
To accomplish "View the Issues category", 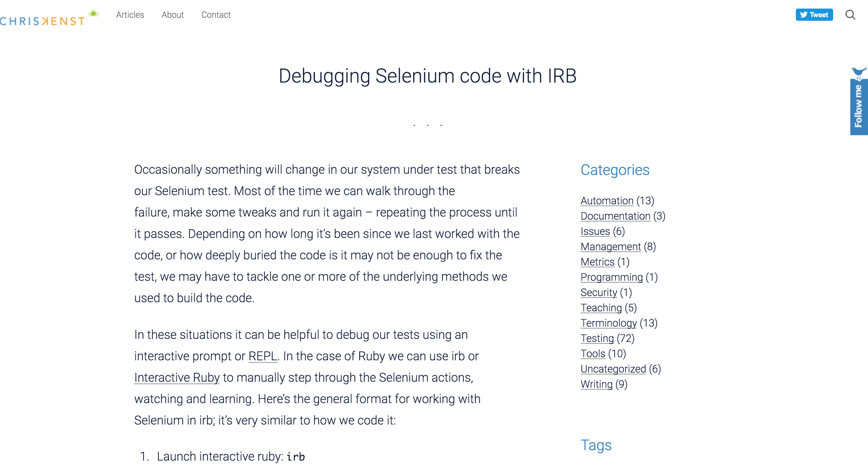I will [595, 231].
